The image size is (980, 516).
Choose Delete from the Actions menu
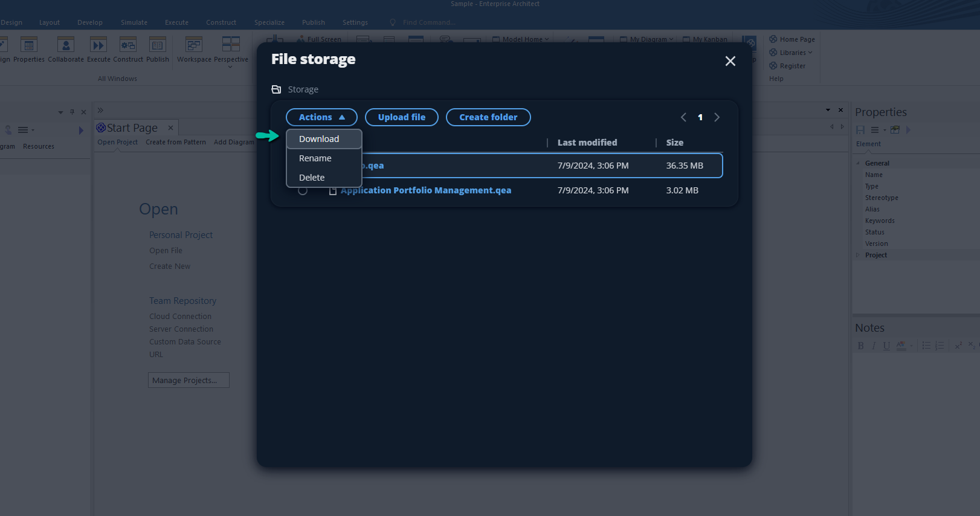tap(324, 178)
